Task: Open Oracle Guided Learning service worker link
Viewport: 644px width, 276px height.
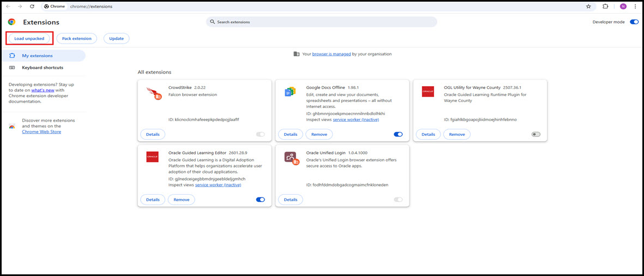Action: click(218, 185)
